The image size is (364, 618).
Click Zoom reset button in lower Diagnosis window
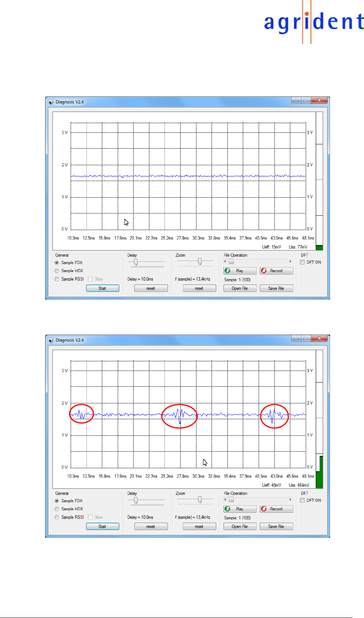point(199,527)
